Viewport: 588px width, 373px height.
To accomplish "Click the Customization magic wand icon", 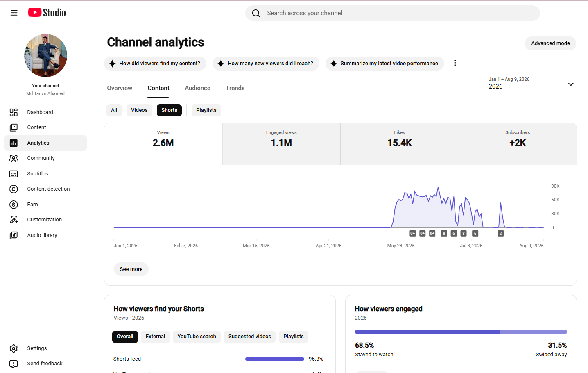I will click(14, 220).
